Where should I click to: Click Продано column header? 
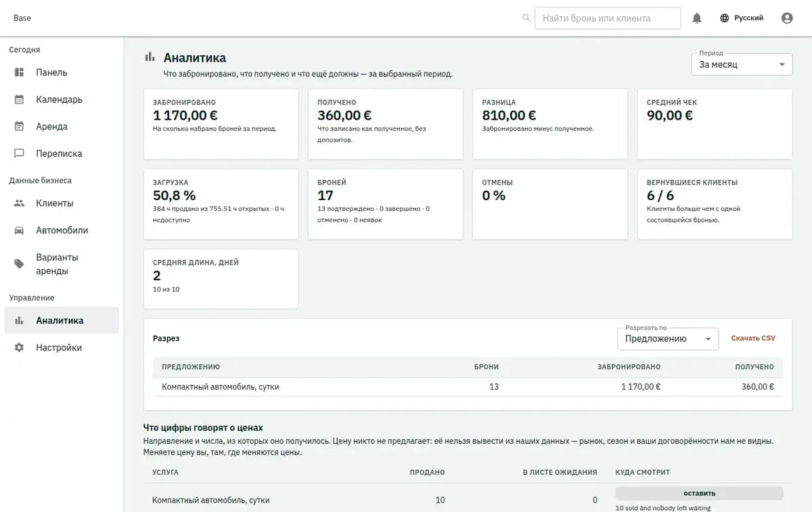point(427,472)
